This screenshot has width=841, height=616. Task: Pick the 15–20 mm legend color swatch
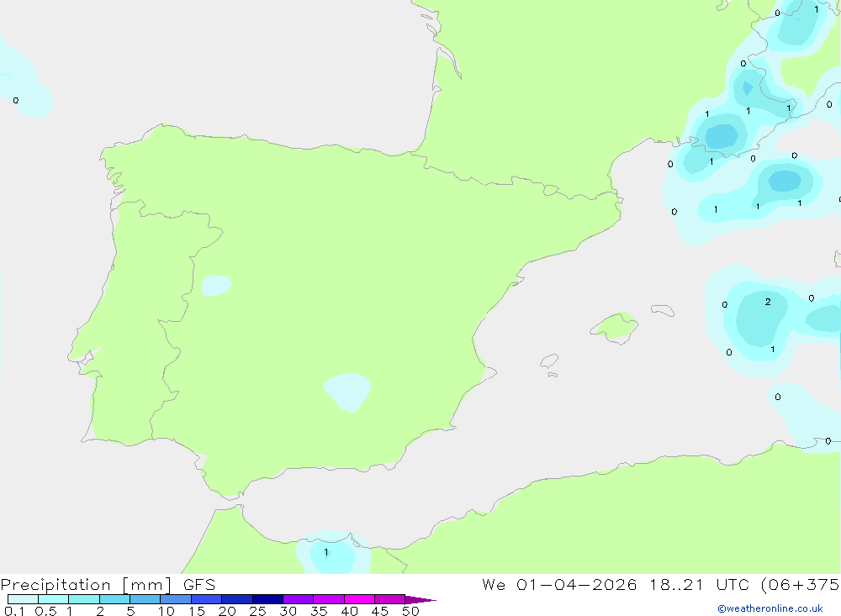[x=206, y=599]
